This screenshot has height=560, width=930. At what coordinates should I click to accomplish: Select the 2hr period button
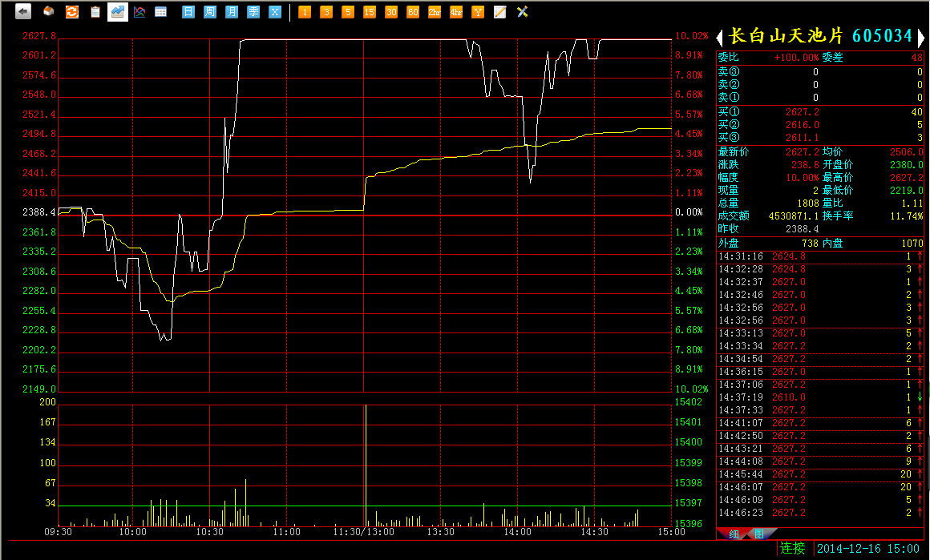pos(435,12)
